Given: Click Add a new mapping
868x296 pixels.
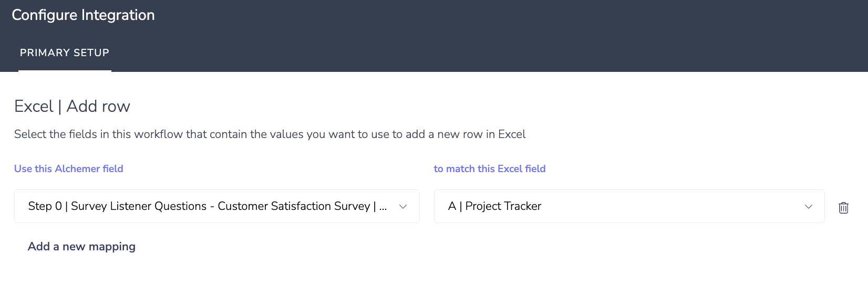Looking at the screenshot, I should coord(81,247).
